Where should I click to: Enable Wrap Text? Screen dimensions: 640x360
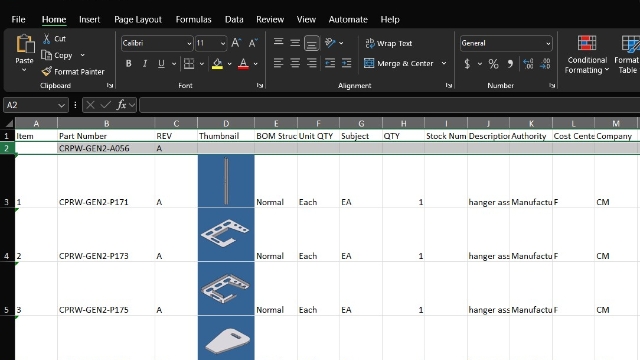pos(389,43)
